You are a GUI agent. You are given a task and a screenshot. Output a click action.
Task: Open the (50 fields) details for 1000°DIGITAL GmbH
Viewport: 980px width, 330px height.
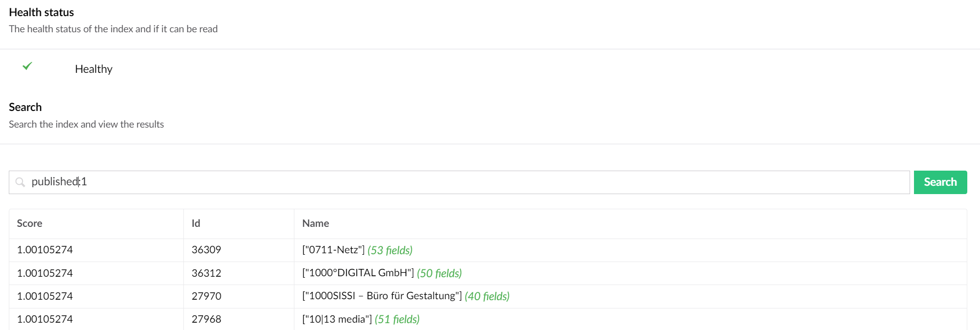(439, 273)
